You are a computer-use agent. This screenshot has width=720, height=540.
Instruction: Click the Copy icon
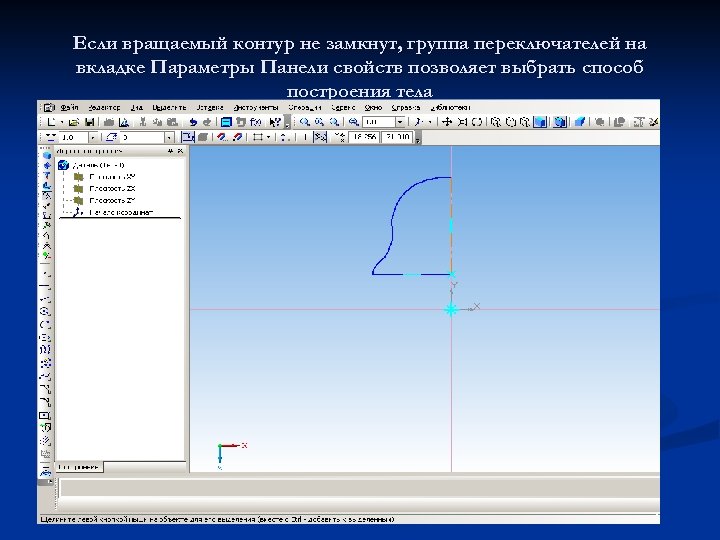[x=158, y=122]
